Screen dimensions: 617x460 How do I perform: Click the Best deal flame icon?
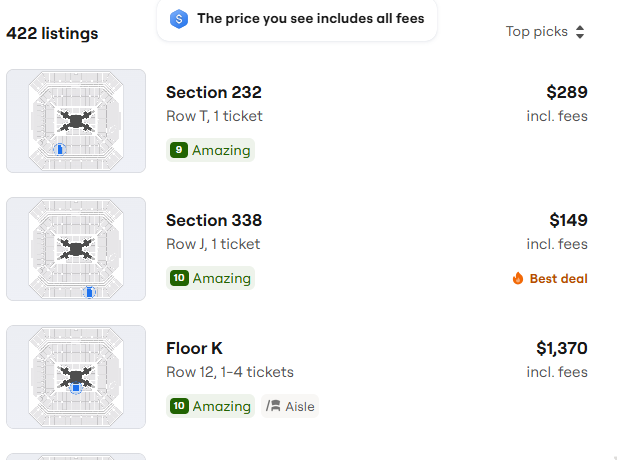click(517, 279)
